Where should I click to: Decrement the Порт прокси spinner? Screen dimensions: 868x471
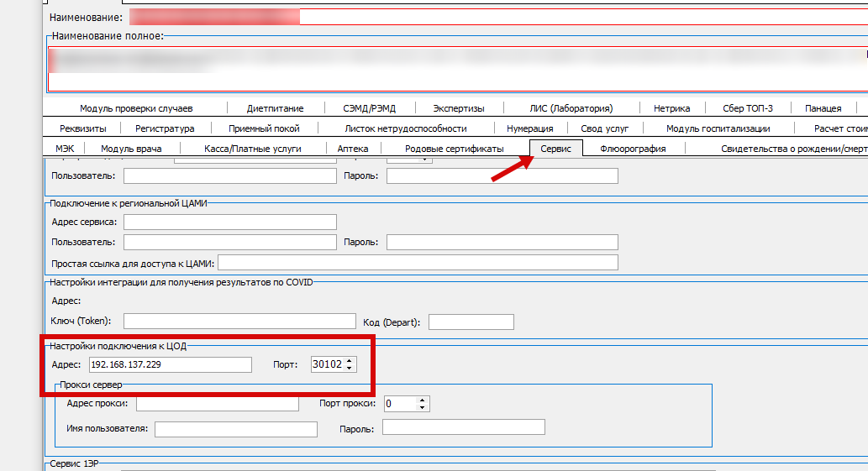[423, 407]
